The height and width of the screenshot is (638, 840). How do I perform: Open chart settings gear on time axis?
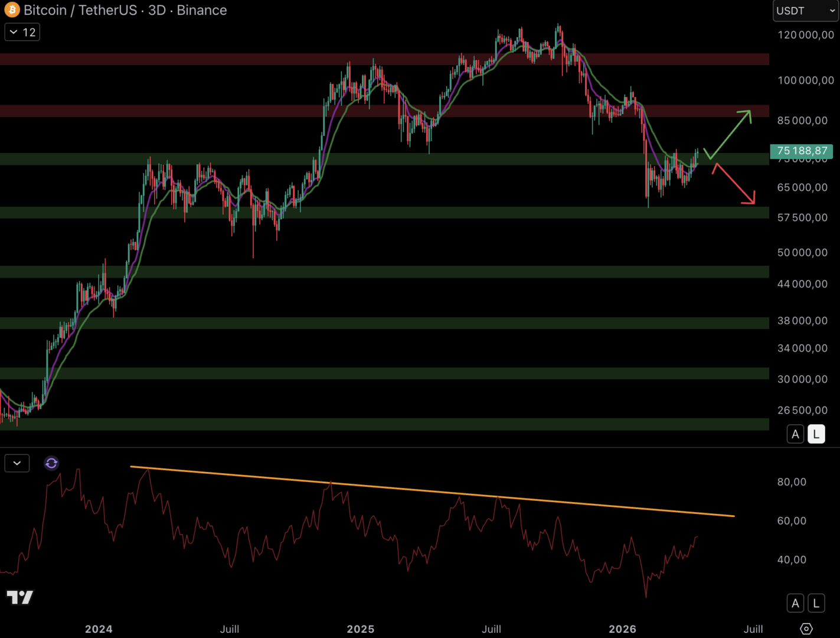coord(806,629)
